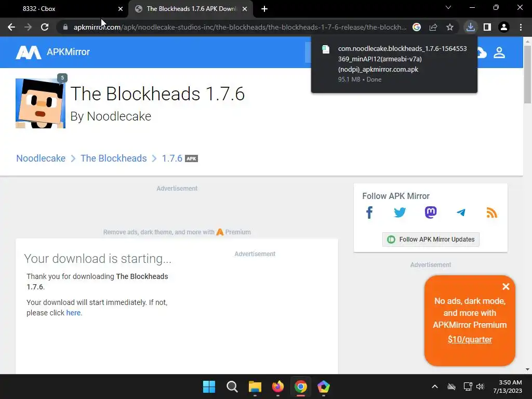The width and height of the screenshot is (532, 399).
Task: Open the volume control in tray
Action: tap(480, 387)
